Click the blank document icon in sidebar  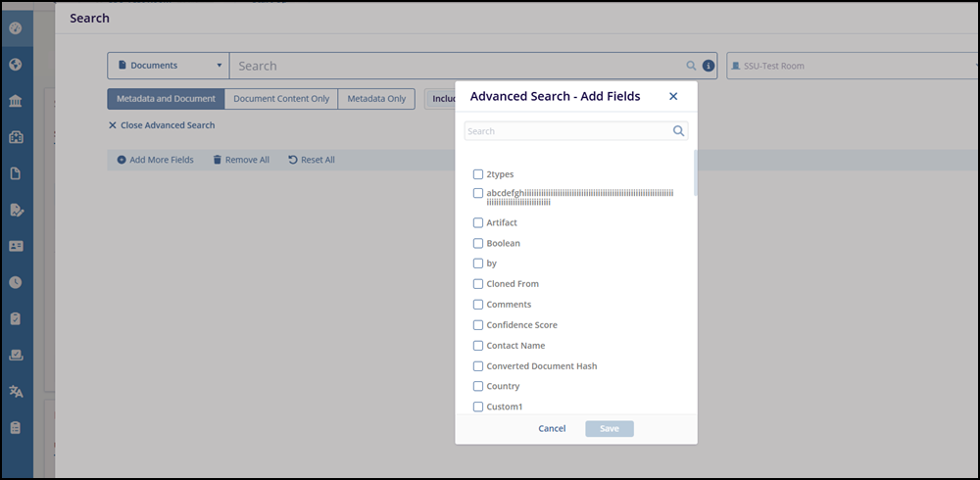tap(16, 173)
